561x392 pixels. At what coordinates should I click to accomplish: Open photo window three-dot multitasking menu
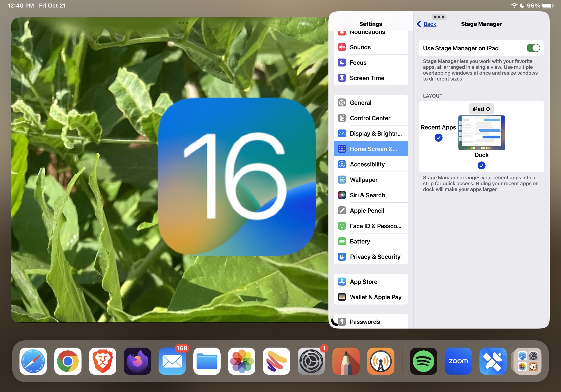(x=183, y=23)
